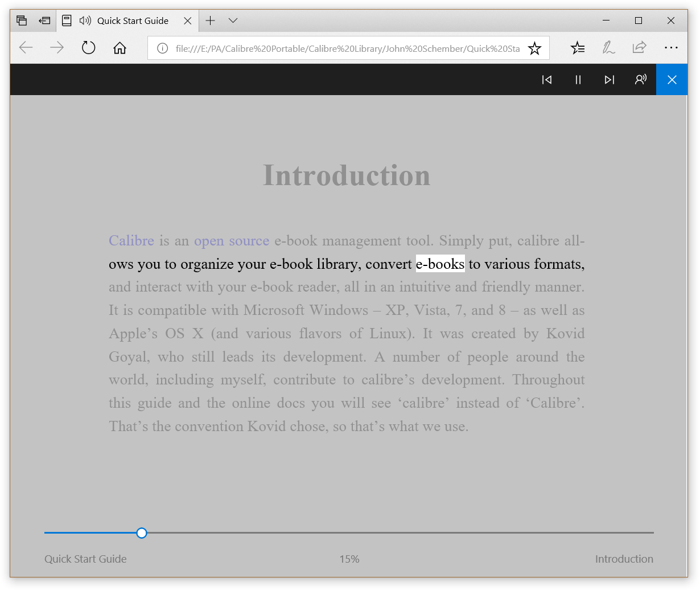Screen dimensions: 700x590
Task: Maximize the Edge window
Action: tap(639, 21)
